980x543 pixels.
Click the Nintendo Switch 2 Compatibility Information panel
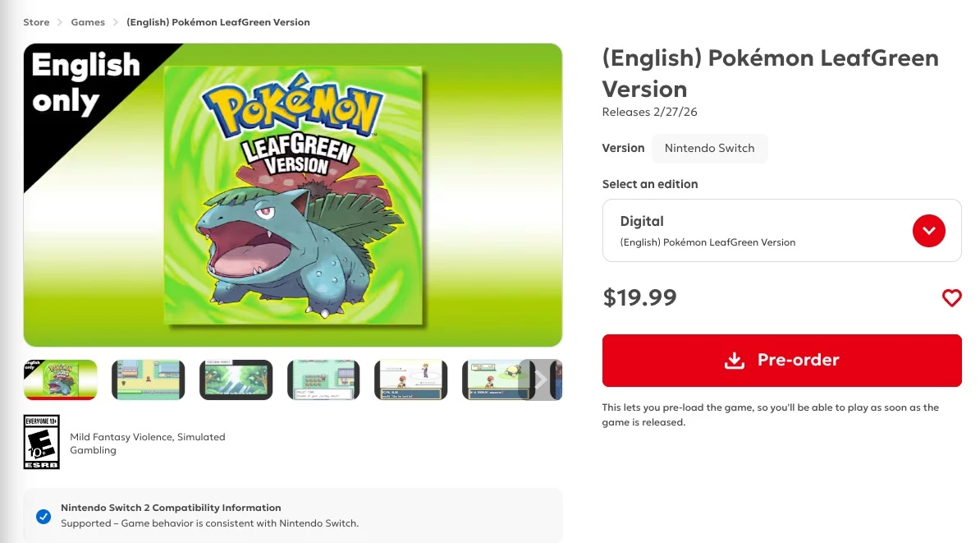point(293,516)
